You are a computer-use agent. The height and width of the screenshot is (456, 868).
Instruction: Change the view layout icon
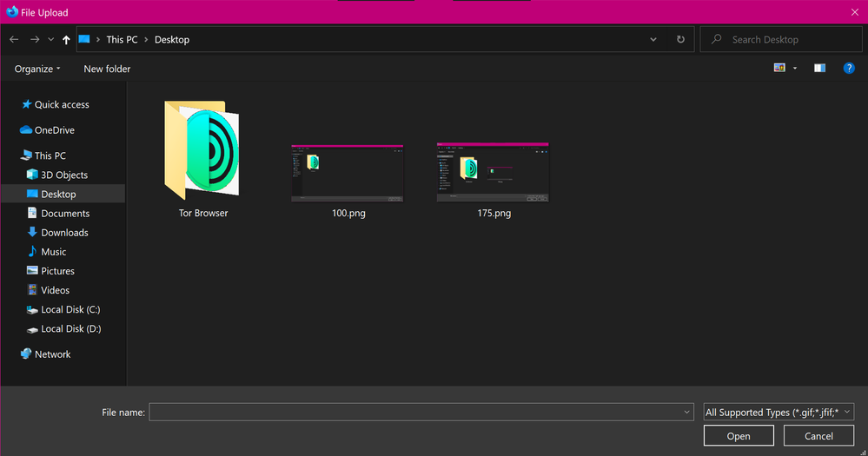click(779, 68)
